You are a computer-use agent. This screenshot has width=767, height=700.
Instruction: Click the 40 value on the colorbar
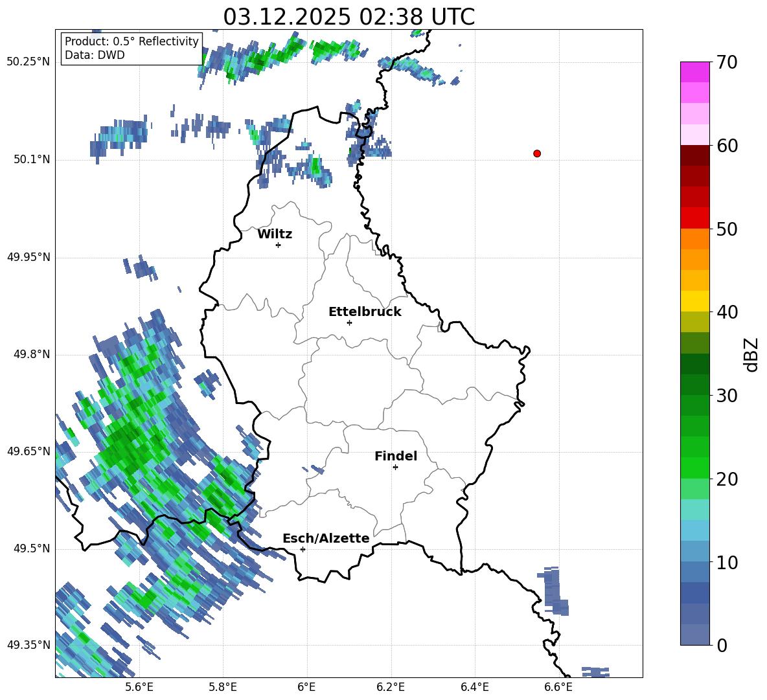726,312
